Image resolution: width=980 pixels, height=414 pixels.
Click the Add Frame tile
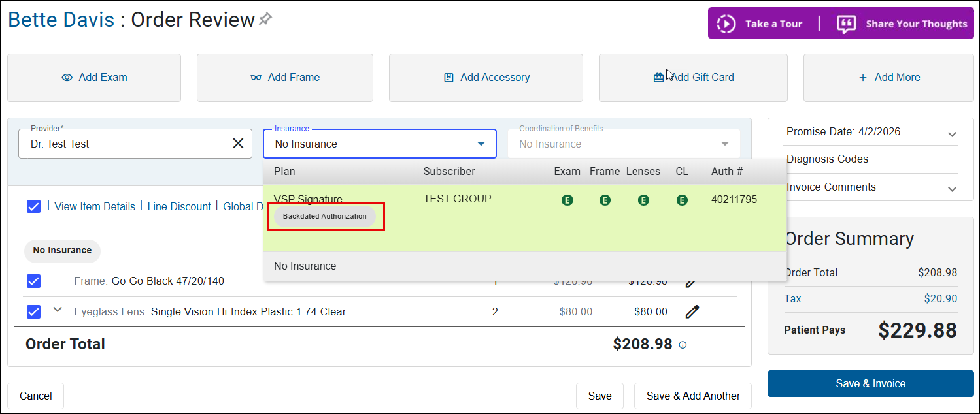click(x=285, y=77)
